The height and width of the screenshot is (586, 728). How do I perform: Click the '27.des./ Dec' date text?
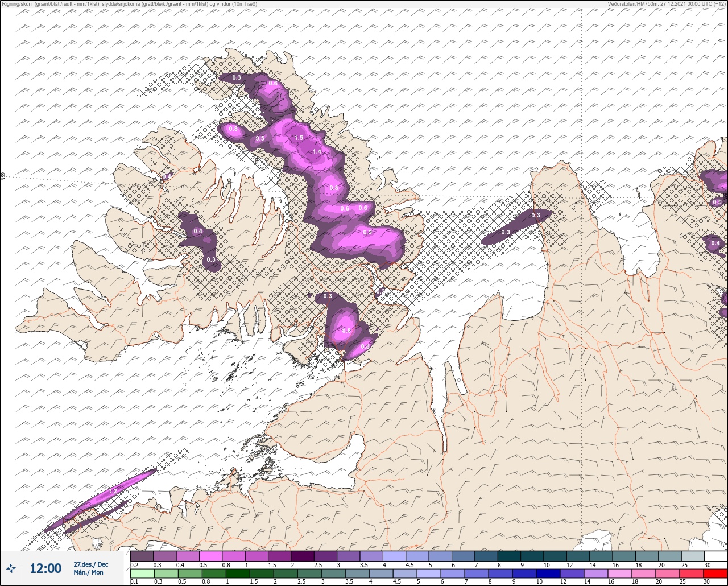[x=91, y=564]
